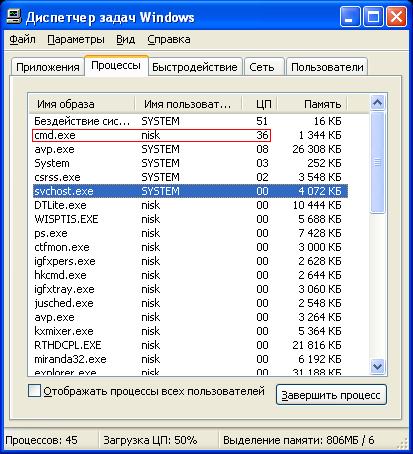Image resolution: width=413 pixels, height=454 pixels.
Task: Close the Task Manager window
Action: (396, 16)
